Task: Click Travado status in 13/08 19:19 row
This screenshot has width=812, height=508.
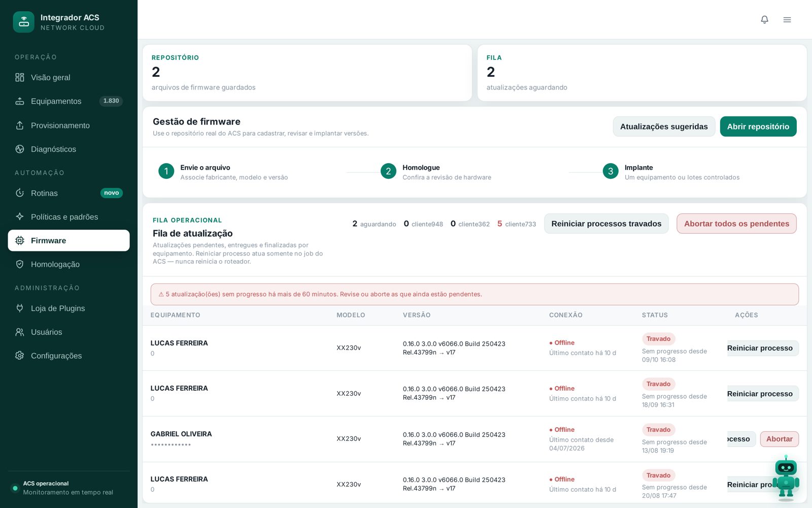Action: [x=658, y=430]
